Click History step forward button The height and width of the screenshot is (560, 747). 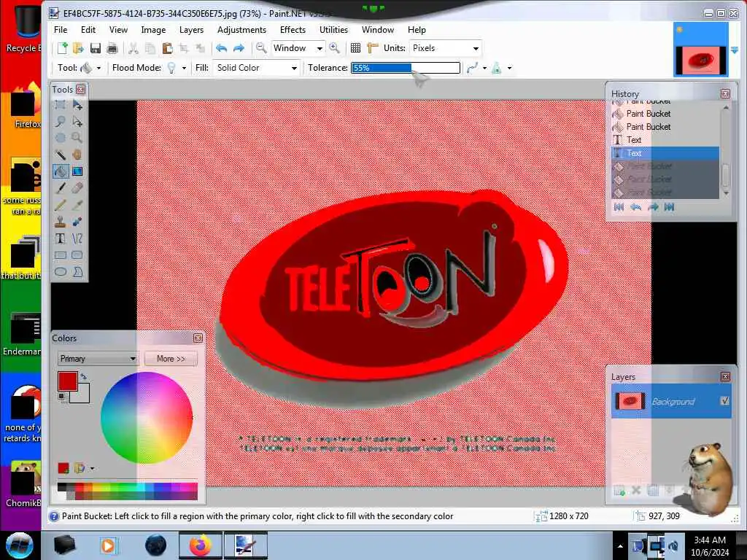click(653, 207)
